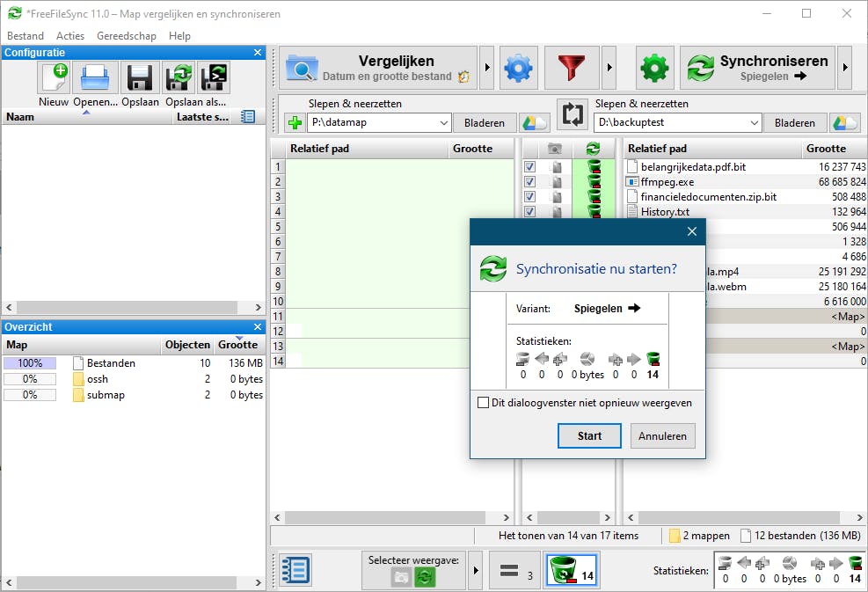
Task: Open the Acties menu
Action: 70,36
